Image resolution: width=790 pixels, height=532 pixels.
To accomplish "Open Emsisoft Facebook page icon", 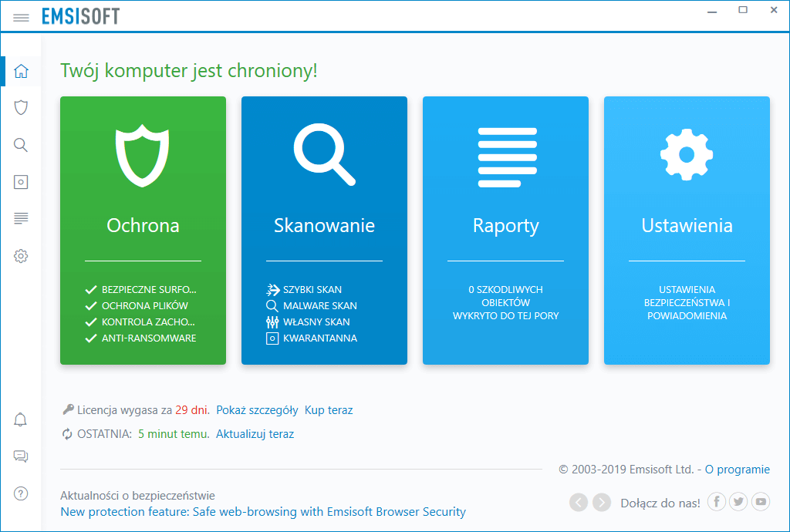I will pyautogui.click(x=717, y=502).
